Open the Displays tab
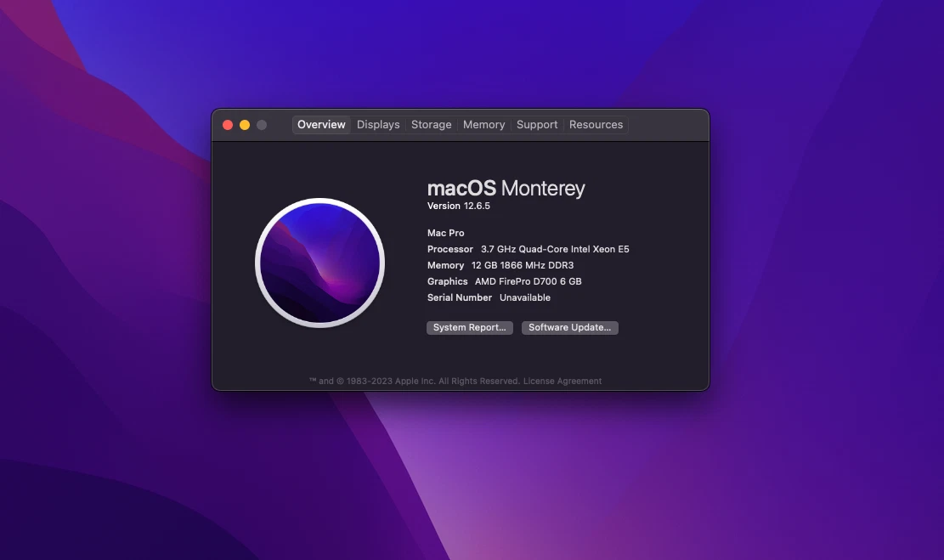 (x=378, y=125)
